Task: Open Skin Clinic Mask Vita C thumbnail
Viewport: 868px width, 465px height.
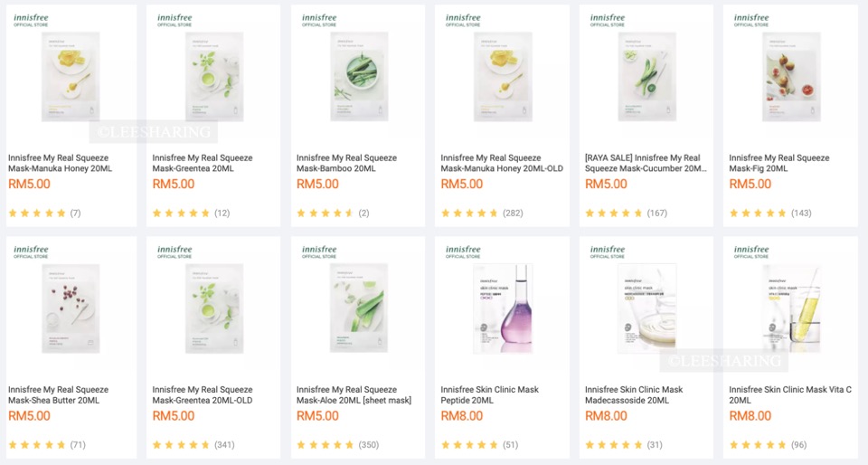Action: click(x=791, y=308)
